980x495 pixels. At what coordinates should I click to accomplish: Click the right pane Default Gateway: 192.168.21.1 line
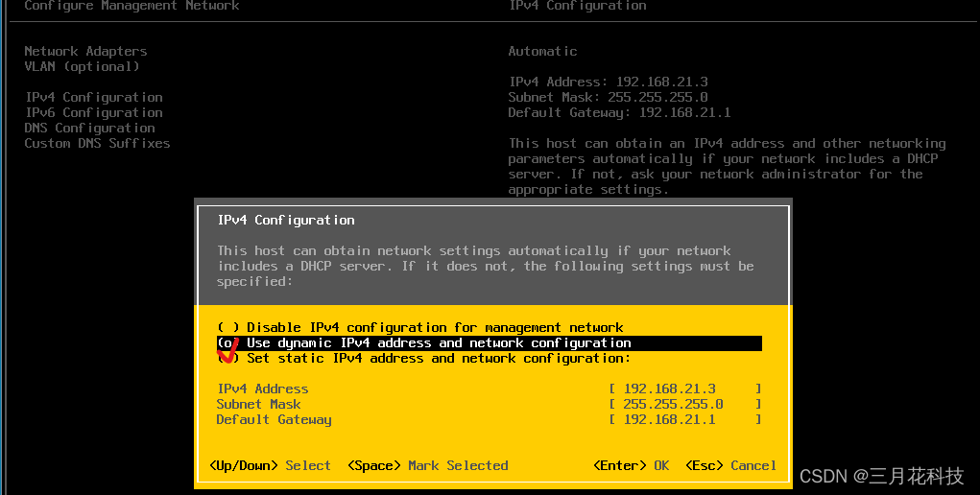click(619, 112)
